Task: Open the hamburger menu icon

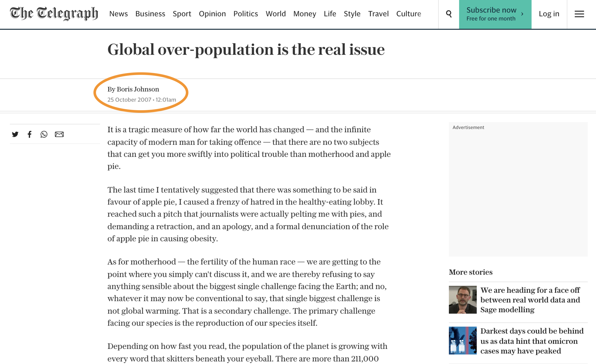Action: (579, 14)
